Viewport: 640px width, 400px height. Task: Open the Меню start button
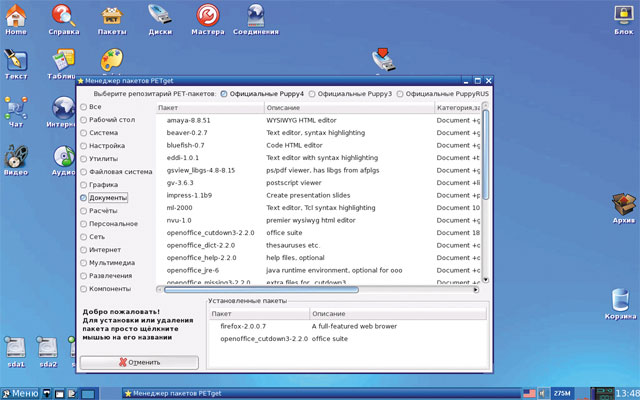(x=20, y=393)
